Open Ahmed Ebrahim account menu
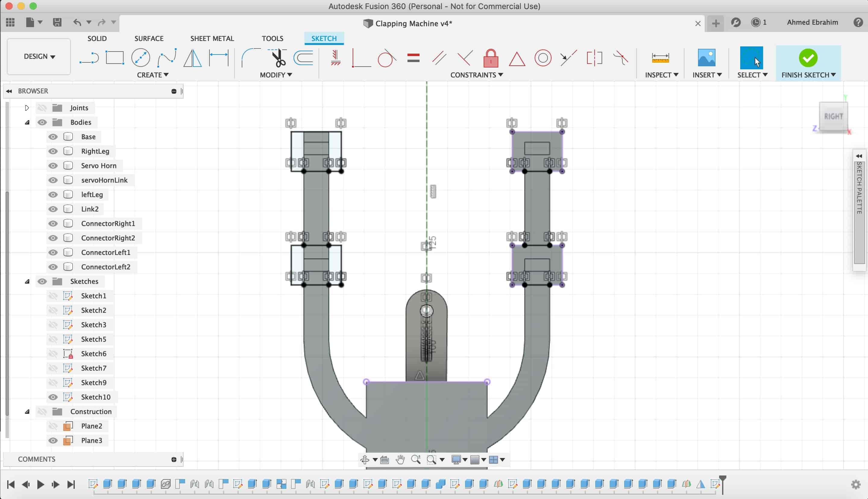The width and height of the screenshot is (868, 499). point(812,22)
